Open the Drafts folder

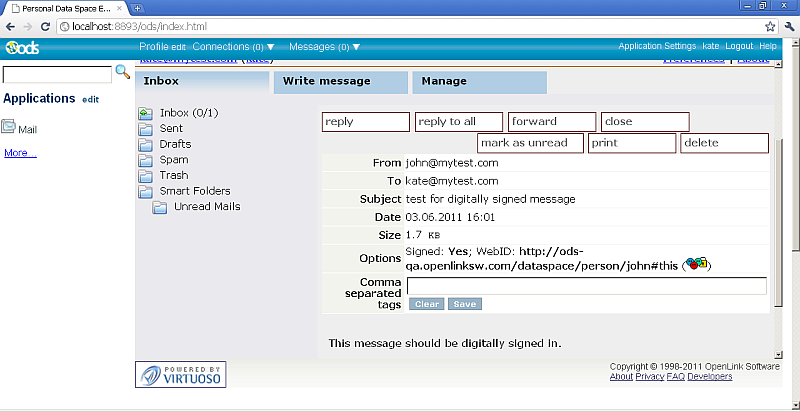pos(174,144)
